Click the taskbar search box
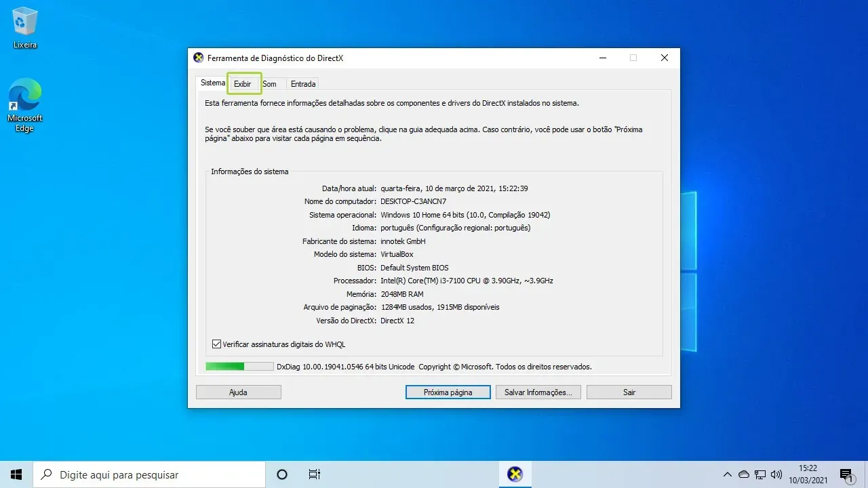The image size is (868, 488). [x=149, y=474]
